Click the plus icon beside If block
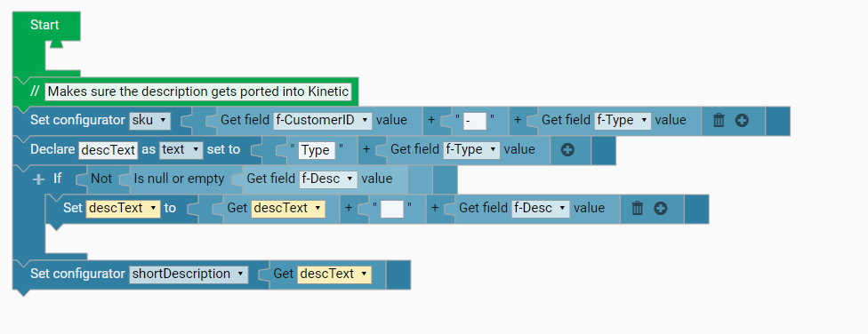Screen dimensions: 868x334 (x=38, y=179)
